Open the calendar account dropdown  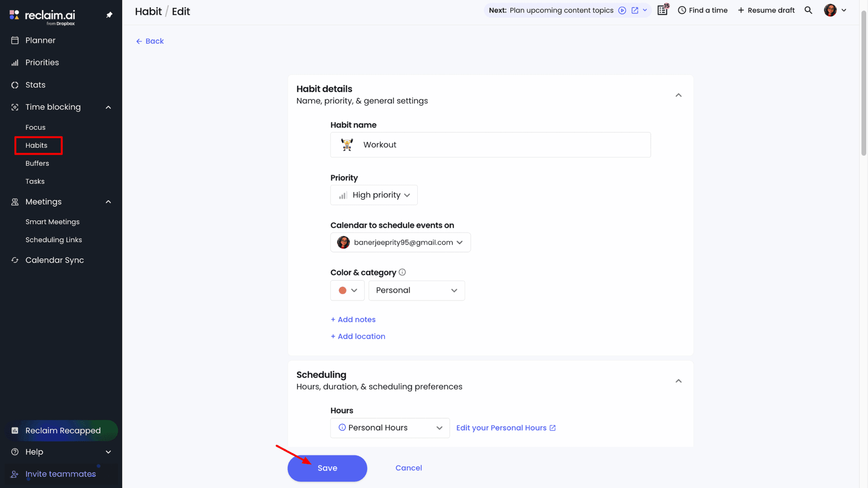pos(400,243)
